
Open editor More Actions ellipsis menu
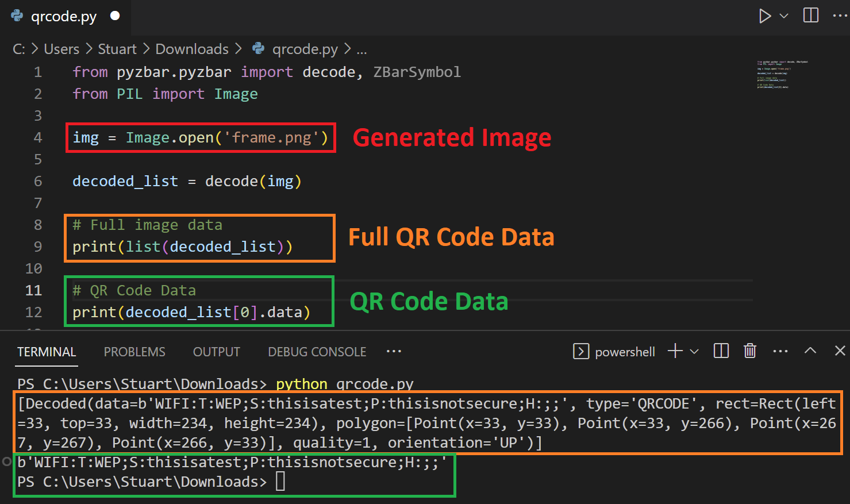click(839, 16)
